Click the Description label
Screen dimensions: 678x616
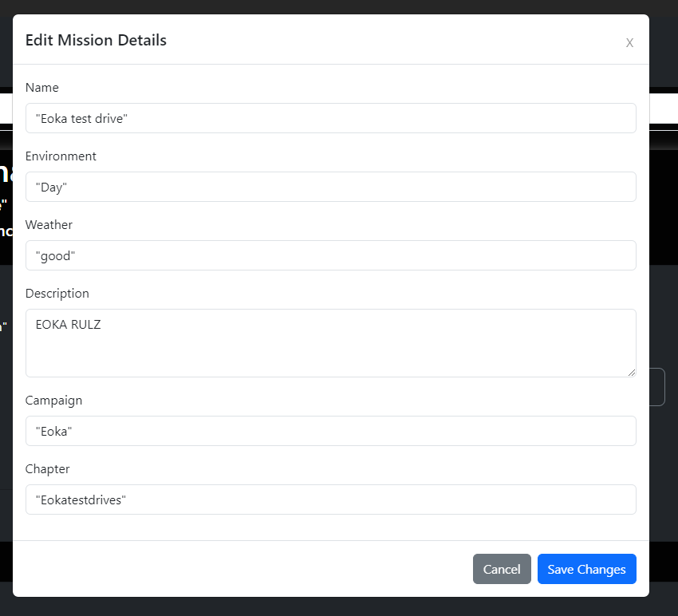[57, 294]
